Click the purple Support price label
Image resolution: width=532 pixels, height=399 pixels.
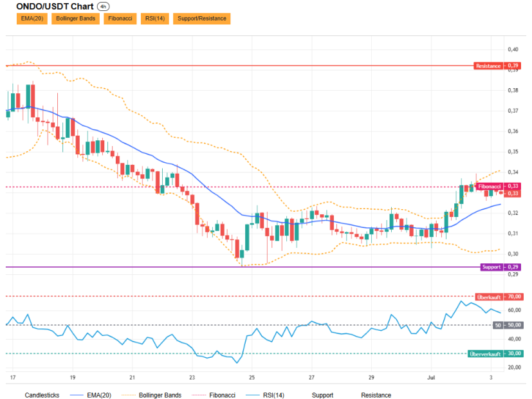[500, 267]
